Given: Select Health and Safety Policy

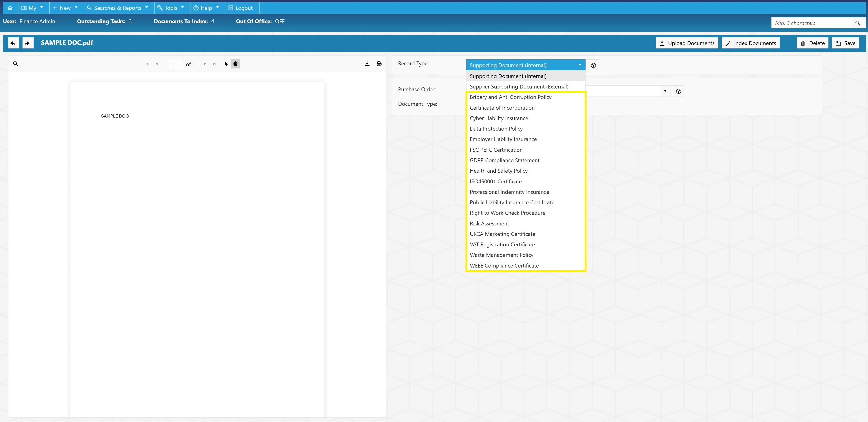Looking at the screenshot, I should pos(526,171).
